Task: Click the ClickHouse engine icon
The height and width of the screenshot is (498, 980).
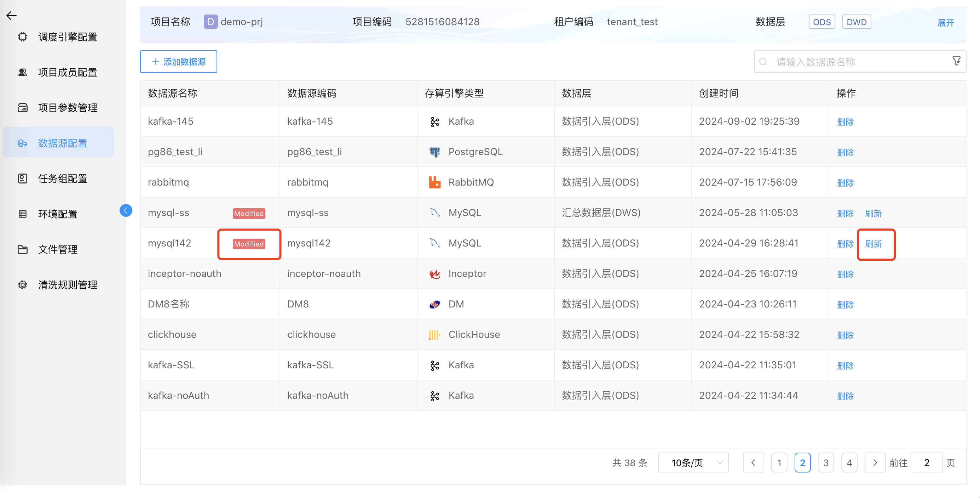Action: [x=434, y=335]
